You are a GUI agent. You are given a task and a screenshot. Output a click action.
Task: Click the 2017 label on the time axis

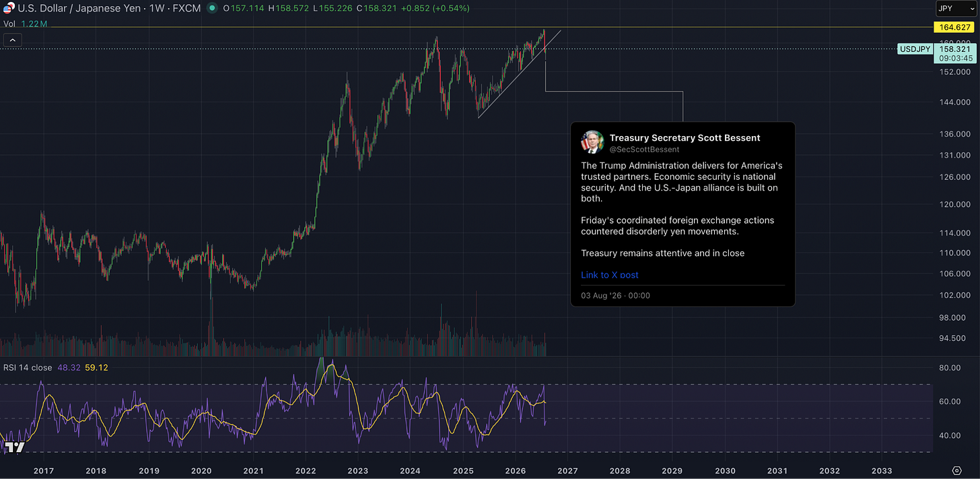[43, 470]
